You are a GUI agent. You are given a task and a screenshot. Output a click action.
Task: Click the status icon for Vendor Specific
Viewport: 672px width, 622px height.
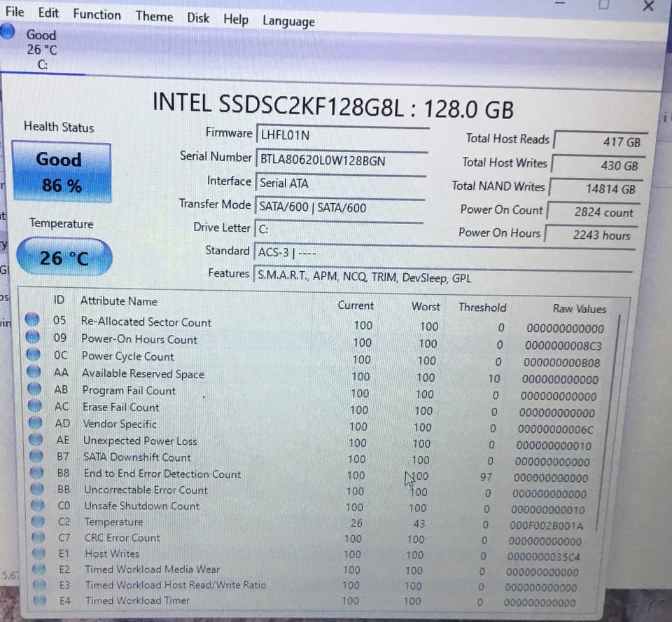[x=35, y=422]
